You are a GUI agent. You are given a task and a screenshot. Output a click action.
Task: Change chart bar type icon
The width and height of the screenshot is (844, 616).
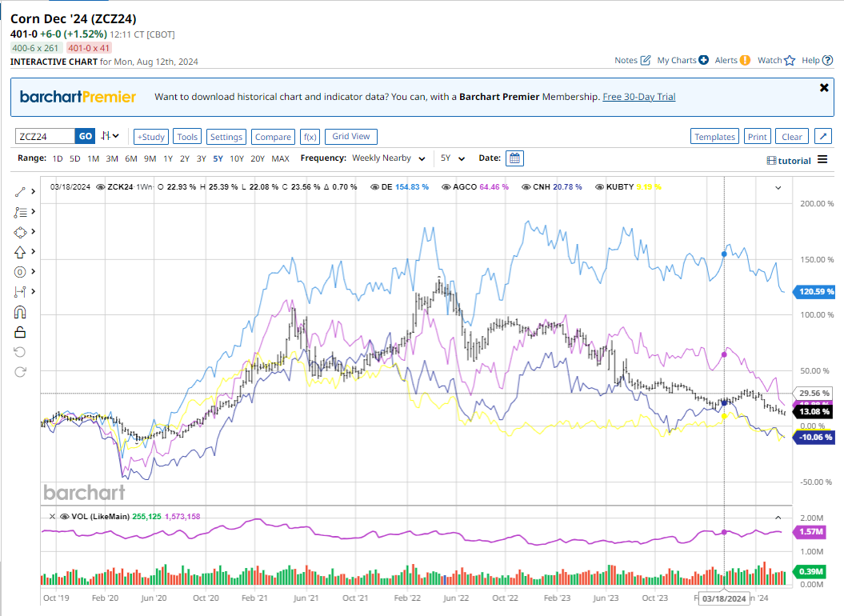click(110, 136)
